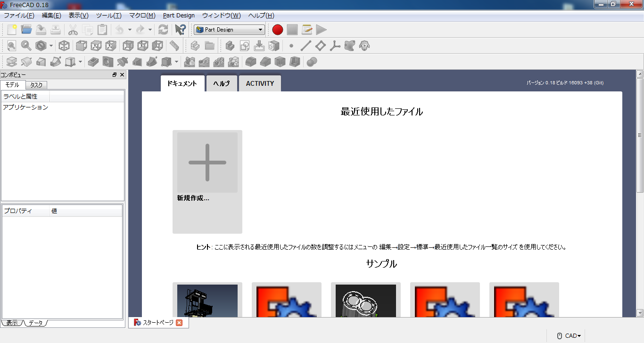Click Fit all view icon
Screen dimensions: 644x343
point(11,46)
